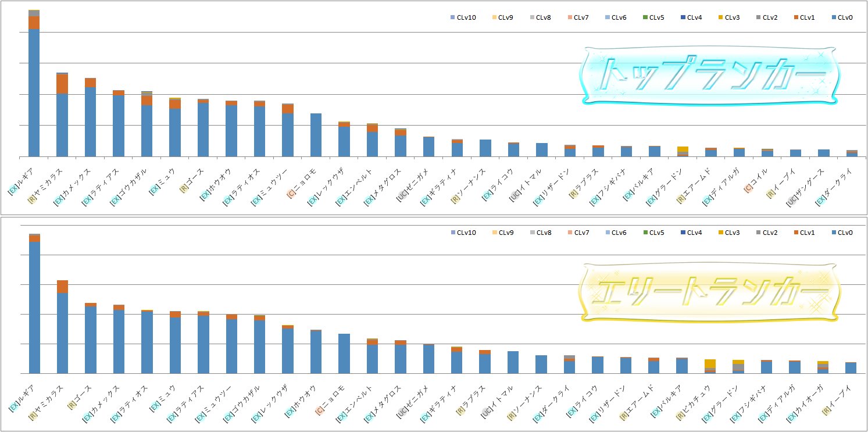Select the ゴース bar in the エリートランカー chart
Viewport: 868px width, 432px height.
pyautogui.click(x=91, y=338)
